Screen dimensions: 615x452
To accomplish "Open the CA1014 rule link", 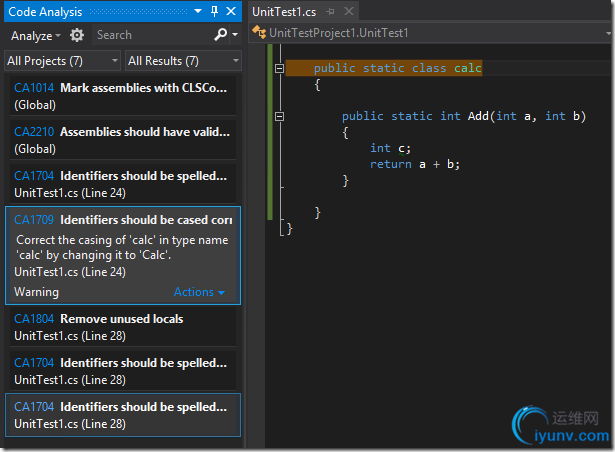I will click(x=34, y=88).
